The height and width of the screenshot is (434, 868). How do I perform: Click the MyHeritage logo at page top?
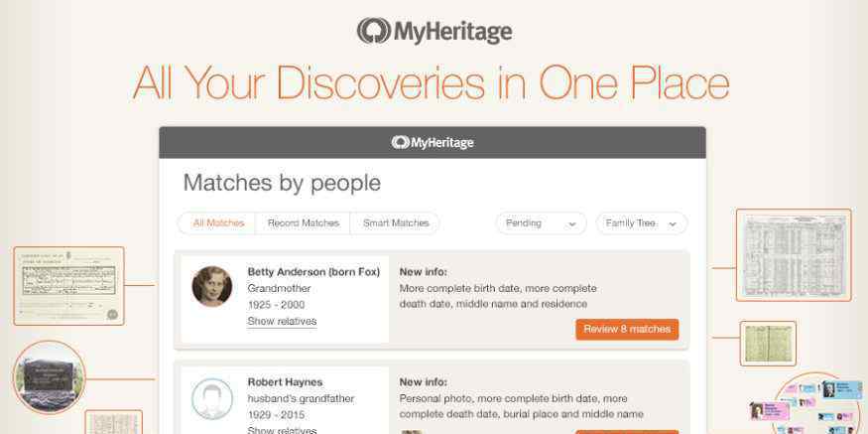[x=434, y=31]
